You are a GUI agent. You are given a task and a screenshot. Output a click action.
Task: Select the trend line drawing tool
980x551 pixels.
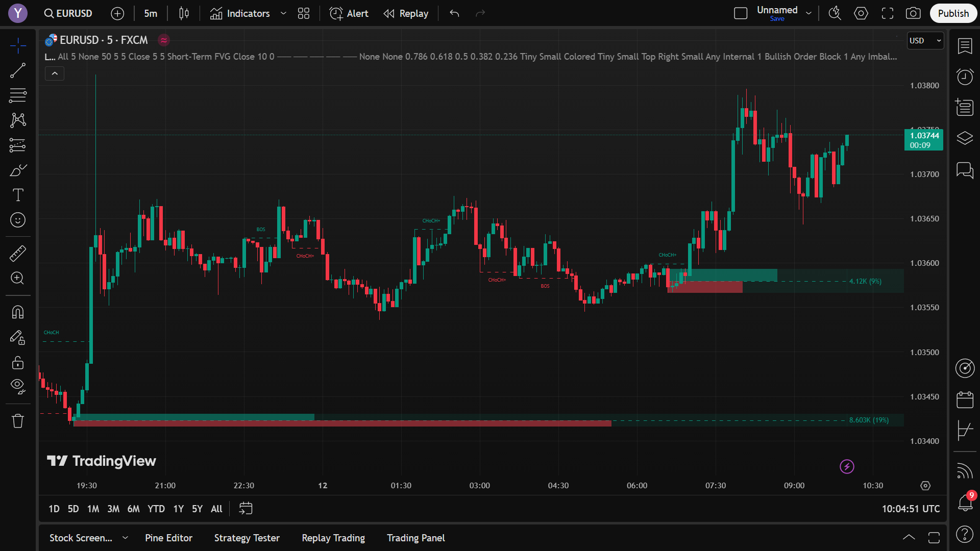18,70
